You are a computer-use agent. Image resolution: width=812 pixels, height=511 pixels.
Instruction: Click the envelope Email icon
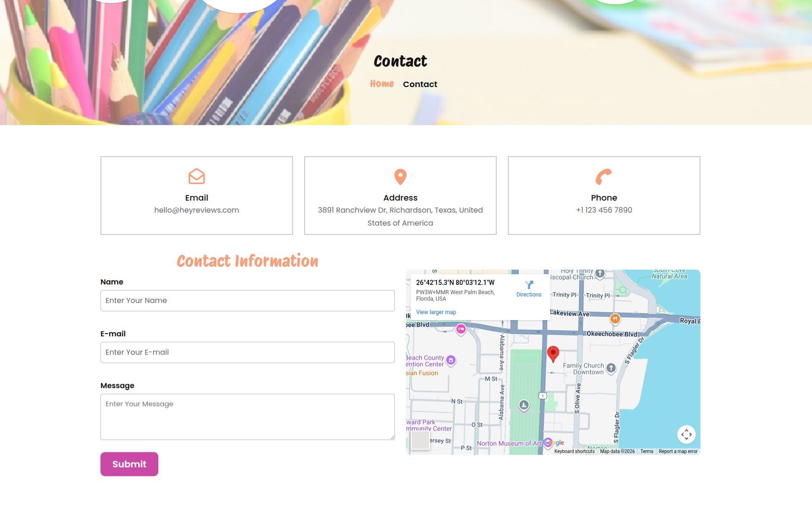tap(196, 177)
